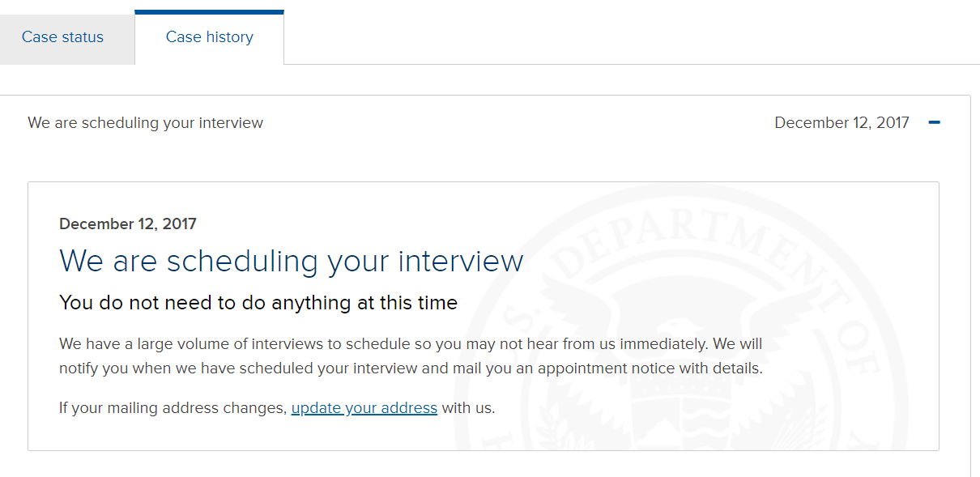Click the bold December 12, 2017 date inside card
This screenshot has height=477, width=980.
pos(128,224)
